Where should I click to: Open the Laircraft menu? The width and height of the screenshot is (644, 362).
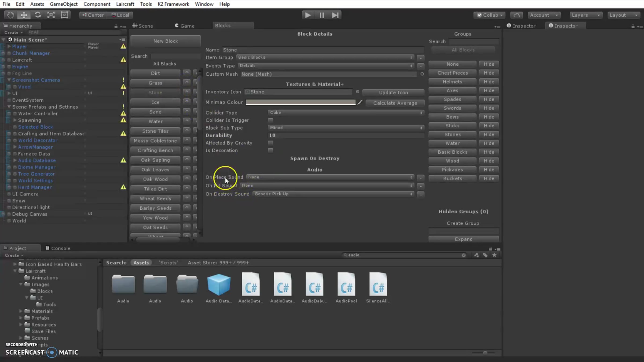(x=125, y=4)
